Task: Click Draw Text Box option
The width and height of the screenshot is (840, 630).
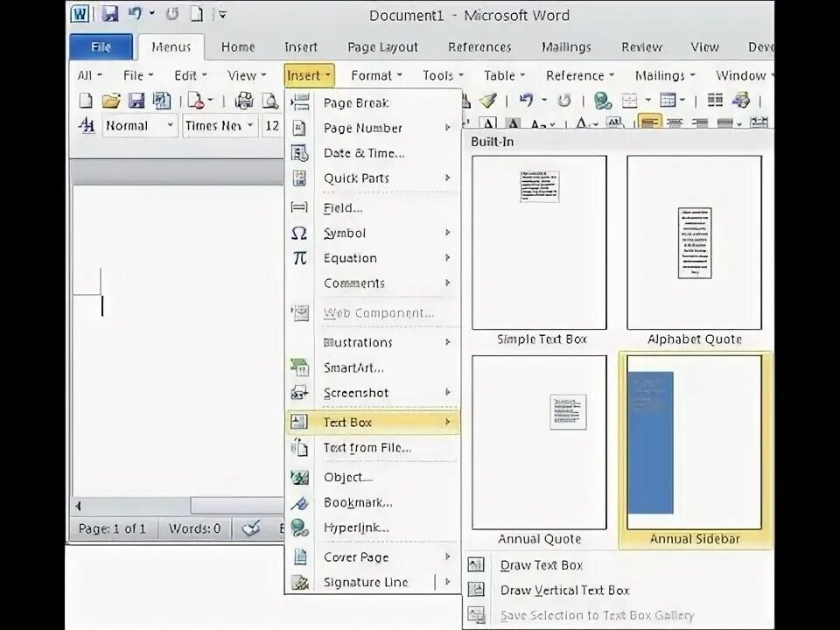Action: pyautogui.click(x=541, y=565)
